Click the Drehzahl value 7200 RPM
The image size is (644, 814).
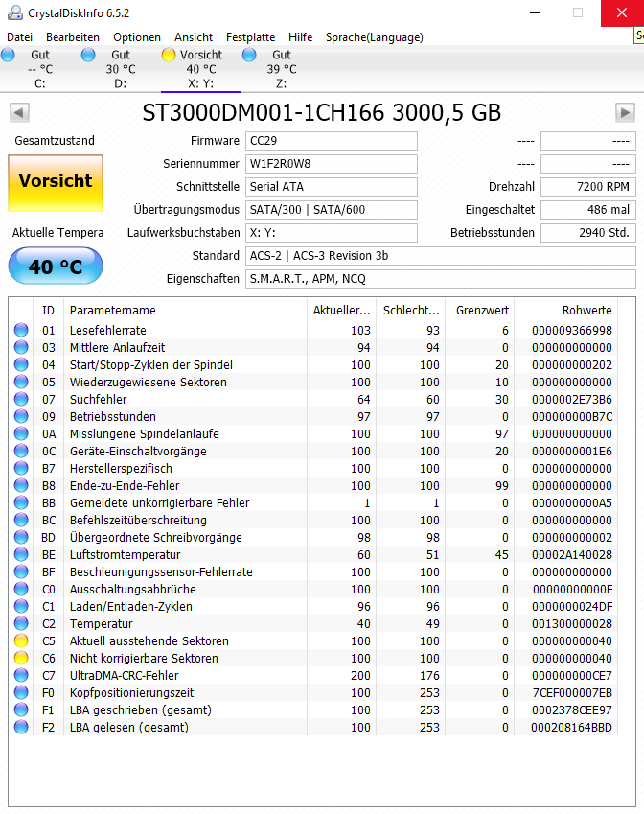coord(588,187)
